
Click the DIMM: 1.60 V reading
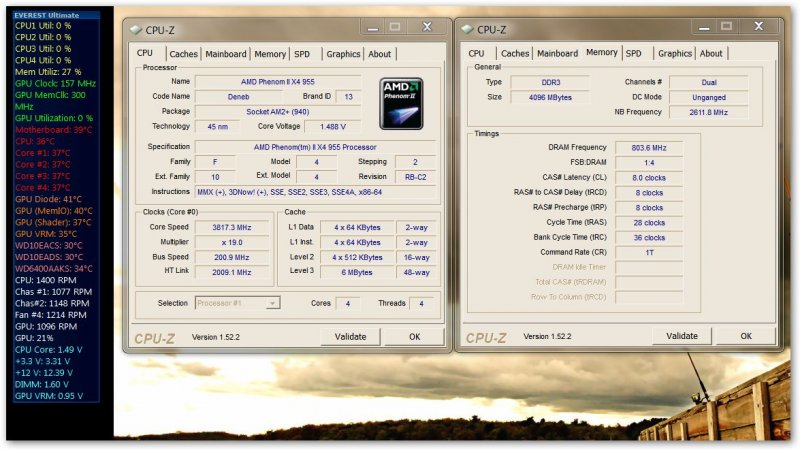(42, 384)
